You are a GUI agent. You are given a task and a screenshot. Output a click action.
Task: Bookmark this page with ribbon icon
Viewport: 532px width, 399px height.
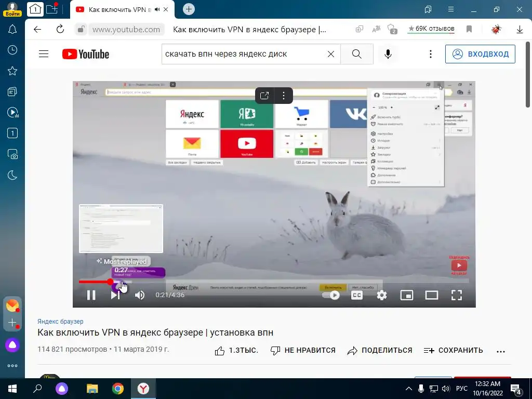point(469,29)
